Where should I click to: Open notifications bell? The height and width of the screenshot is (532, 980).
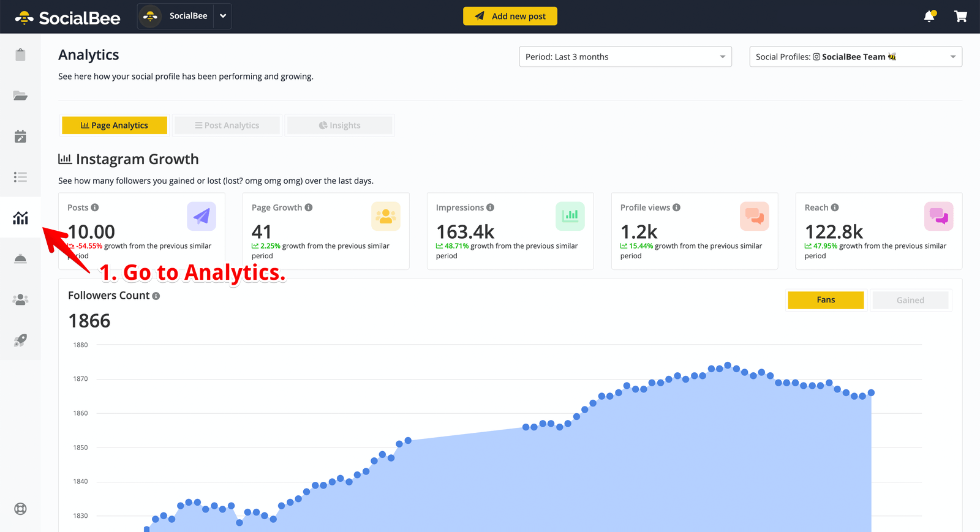pos(930,16)
